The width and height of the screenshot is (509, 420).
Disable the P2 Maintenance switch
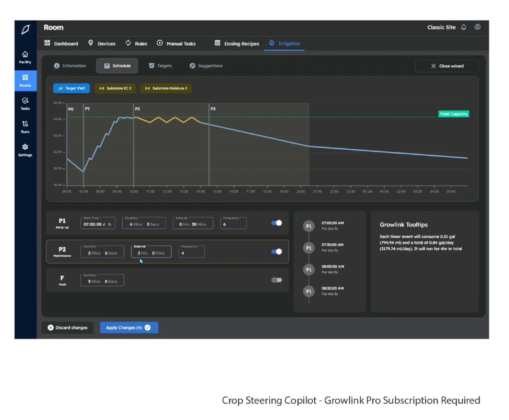point(276,251)
